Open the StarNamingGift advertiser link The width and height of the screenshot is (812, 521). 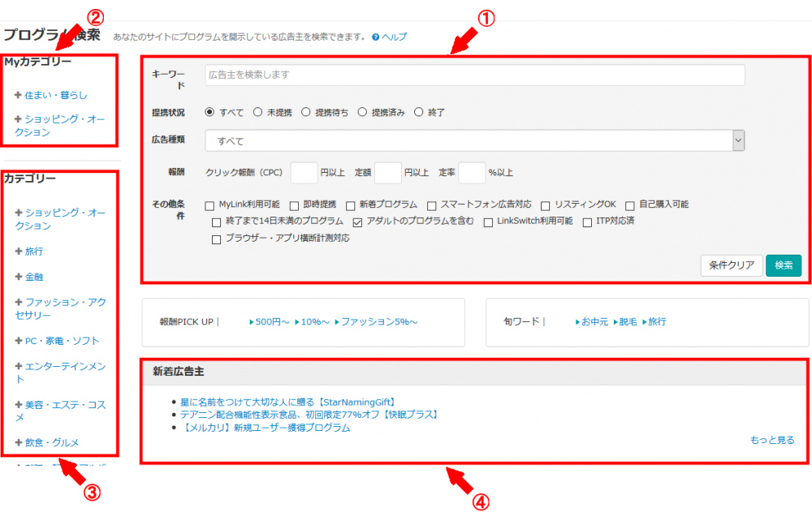pyautogui.click(x=289, y=402)
